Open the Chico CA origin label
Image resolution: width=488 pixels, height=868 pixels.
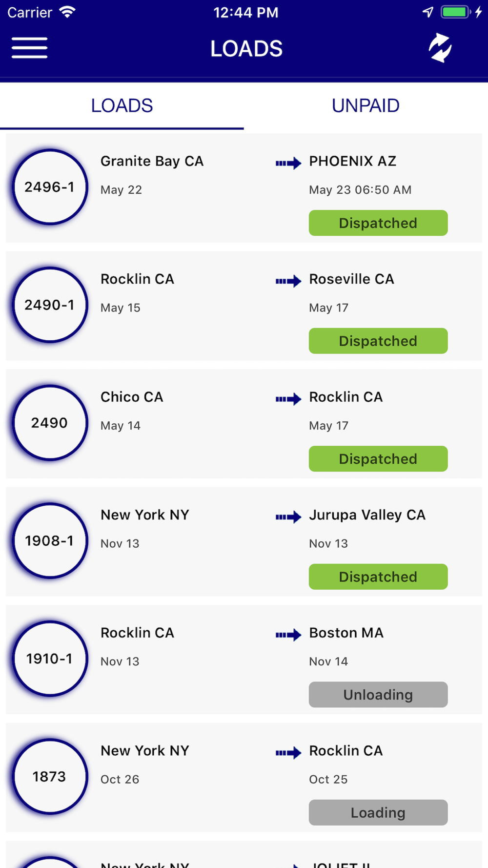click(x=132, y=397)
